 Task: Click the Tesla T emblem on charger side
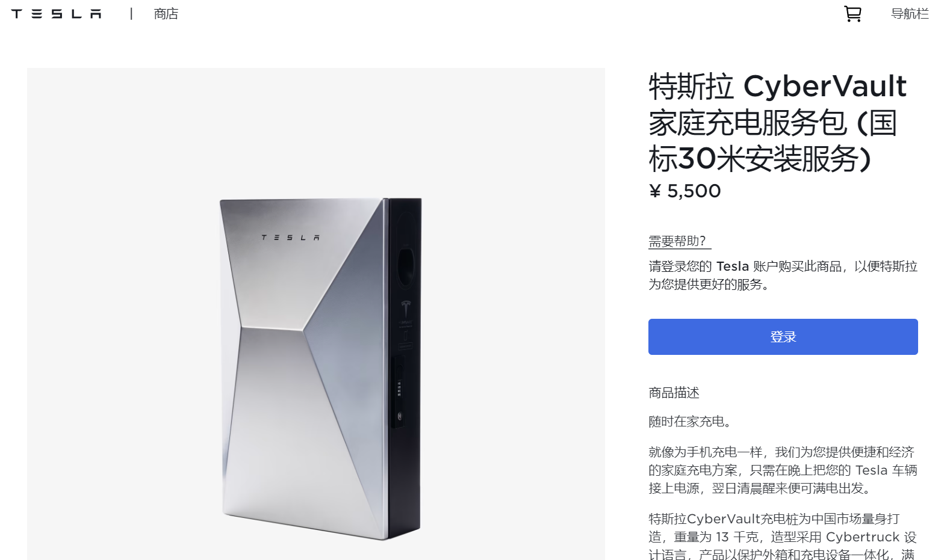pyautogui.click(x=406, y=307)
